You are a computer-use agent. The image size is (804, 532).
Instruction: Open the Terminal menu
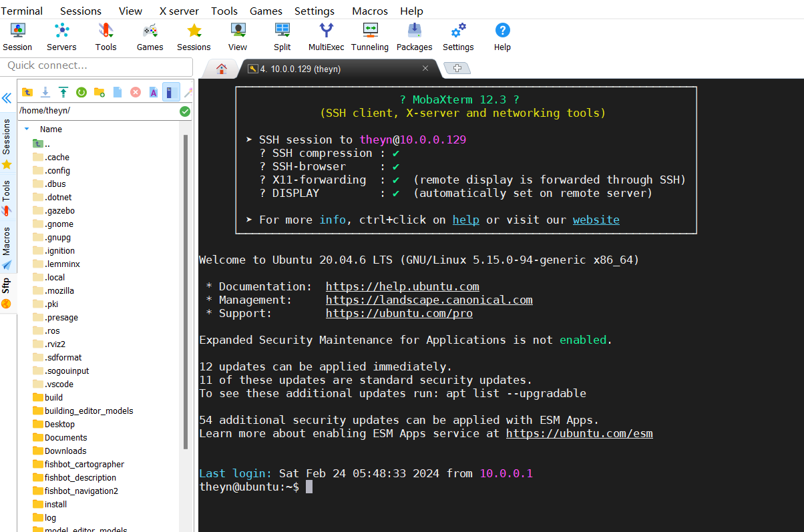pos(21,11)
